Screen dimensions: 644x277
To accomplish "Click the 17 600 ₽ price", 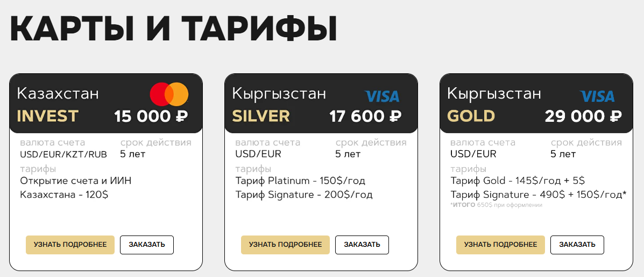I will (365, 116).
